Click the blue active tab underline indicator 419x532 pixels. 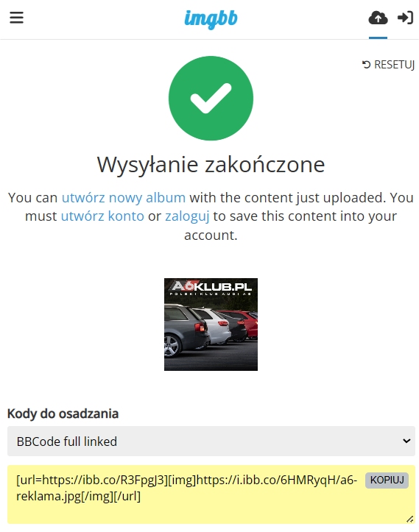(378, 38)
